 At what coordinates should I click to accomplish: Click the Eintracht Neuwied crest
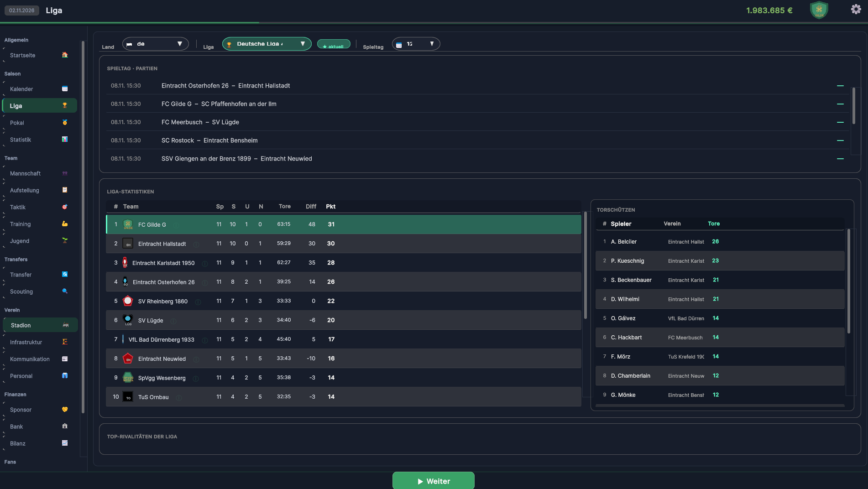pos(128,359)
